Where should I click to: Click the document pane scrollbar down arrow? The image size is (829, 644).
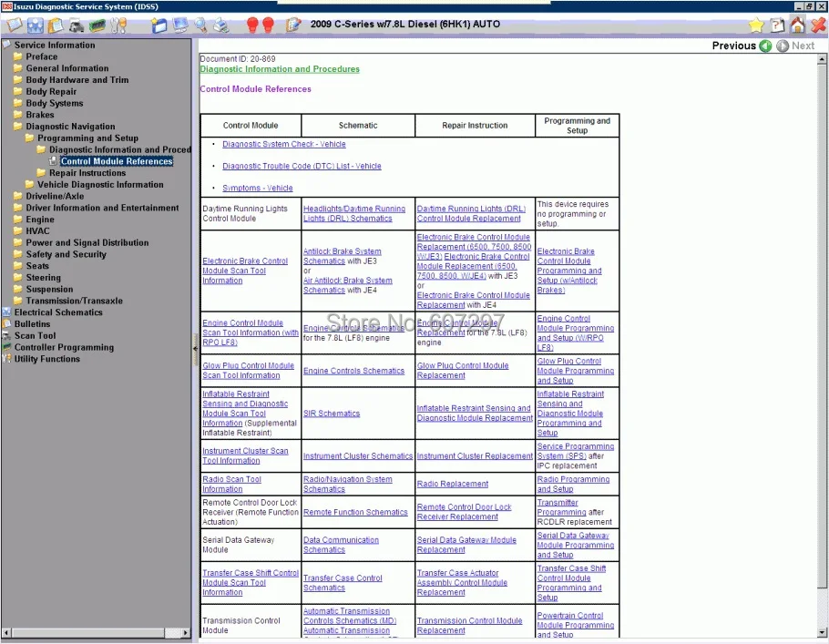pos(822,632)
